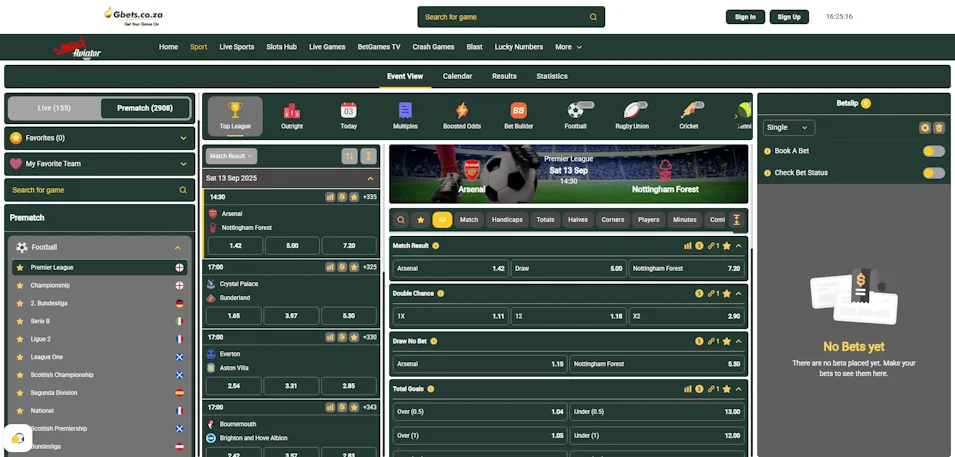Collapse the Football leagues list
This screenshot has width=955, height=457.
point(177,247)
